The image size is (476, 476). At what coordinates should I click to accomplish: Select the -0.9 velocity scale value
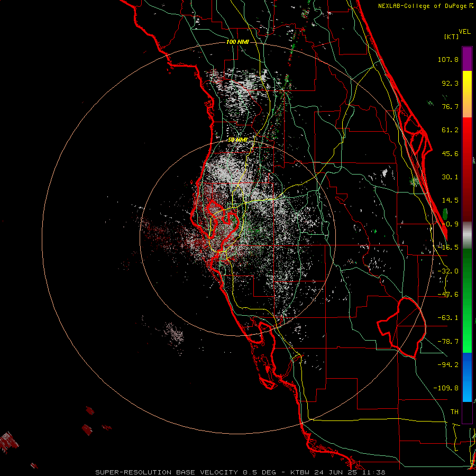click(x=450, y=224)
